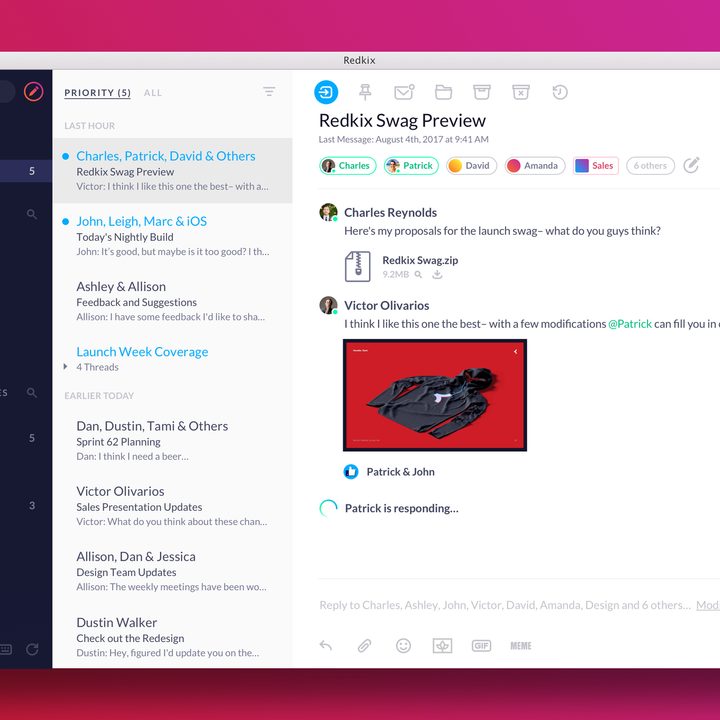Viewport: 720px width, 720px height.
Task: Open the emoji picker smiley icon
Action: 403,646
